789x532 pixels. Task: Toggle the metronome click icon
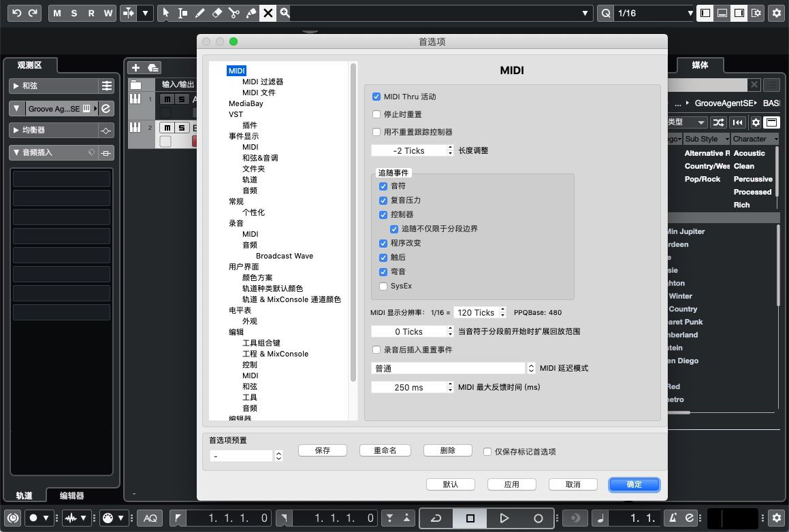pos(673,518)
